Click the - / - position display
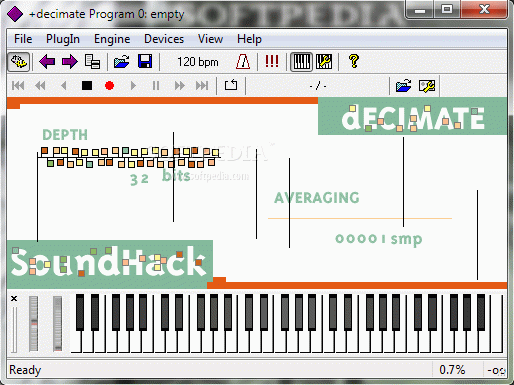The height and width of the screenshot is (385, 514). click(318, 86)
